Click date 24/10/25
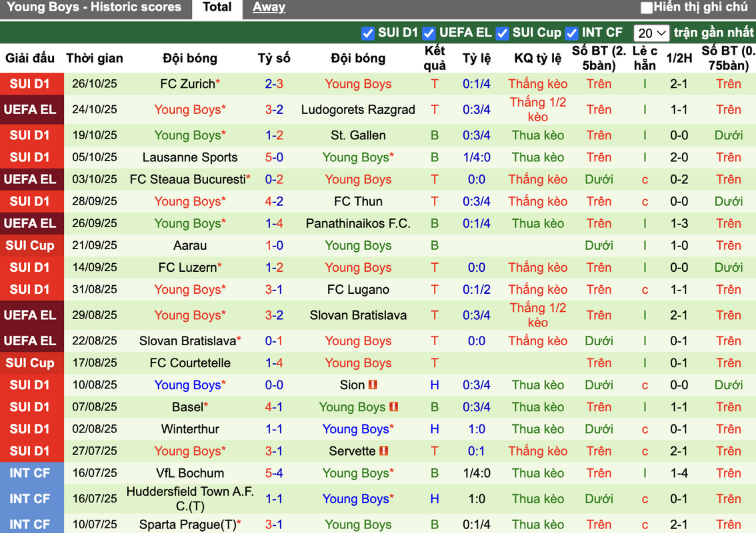Viewport: 756px width, 533px height. [x=95, y=109]
